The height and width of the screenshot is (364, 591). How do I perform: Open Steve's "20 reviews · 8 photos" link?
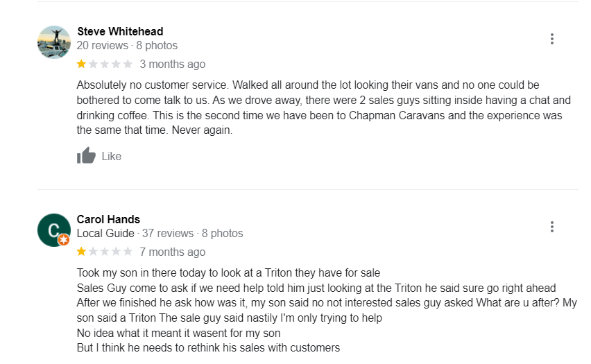[x=127, y=46]
